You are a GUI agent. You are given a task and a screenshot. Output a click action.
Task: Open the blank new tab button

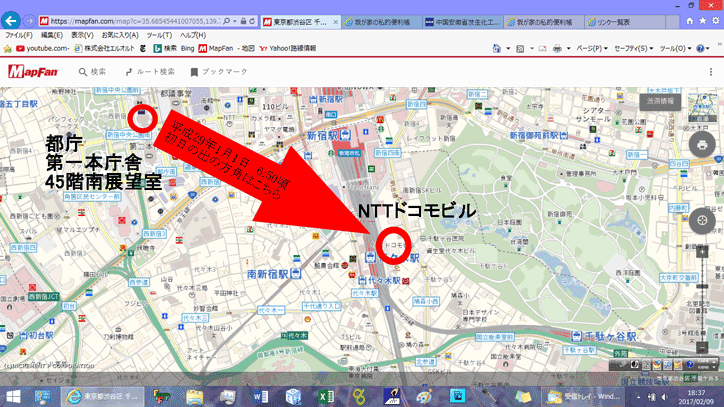point(672,22)
